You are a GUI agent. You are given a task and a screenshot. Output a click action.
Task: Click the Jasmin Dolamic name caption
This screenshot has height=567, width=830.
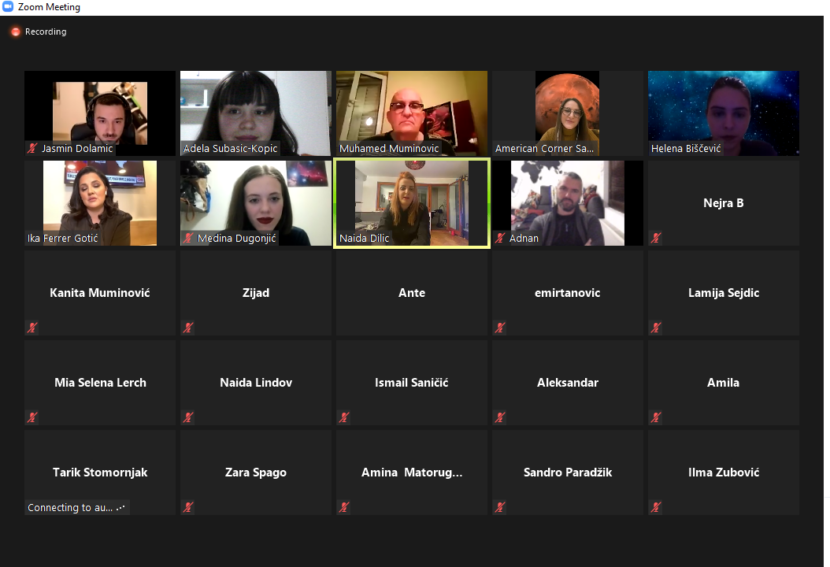(x=77, y=148)
